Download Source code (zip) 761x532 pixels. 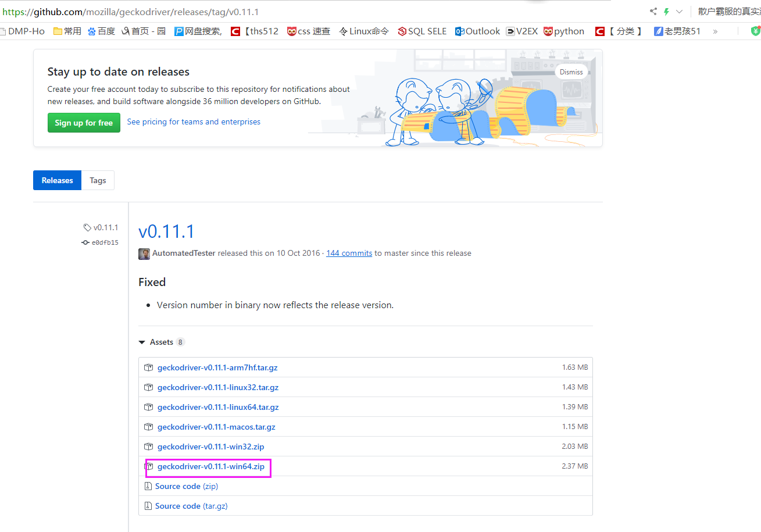pyautogui.click(x=187, y=486)
